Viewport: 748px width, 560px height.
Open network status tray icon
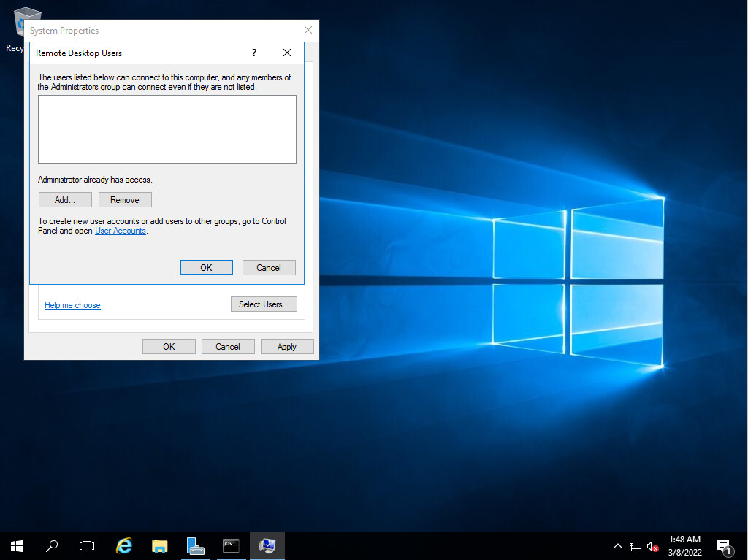[x=636, y=546]
